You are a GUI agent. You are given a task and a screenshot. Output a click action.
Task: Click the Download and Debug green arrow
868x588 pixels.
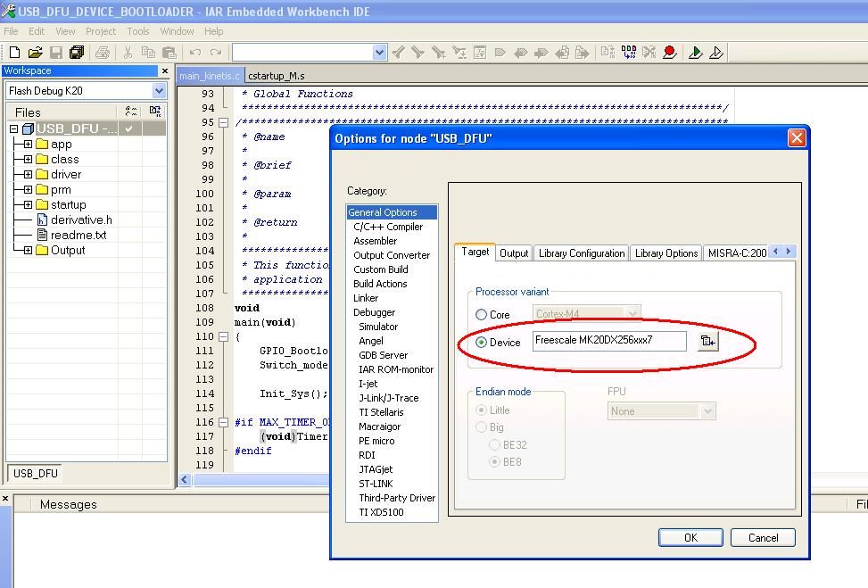tap(695, 53)
